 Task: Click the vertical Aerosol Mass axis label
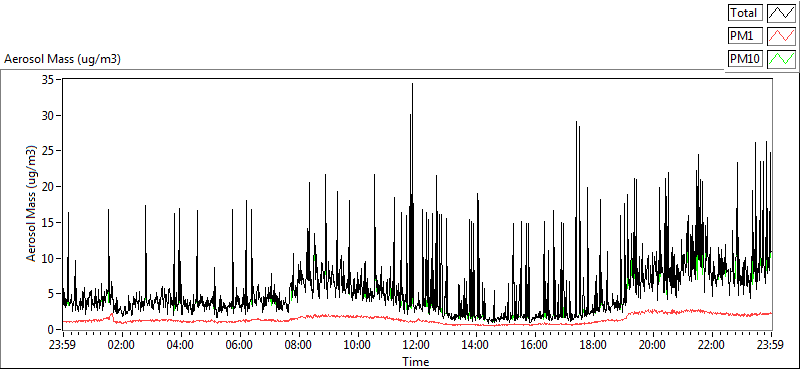click(x=32, y=204)
